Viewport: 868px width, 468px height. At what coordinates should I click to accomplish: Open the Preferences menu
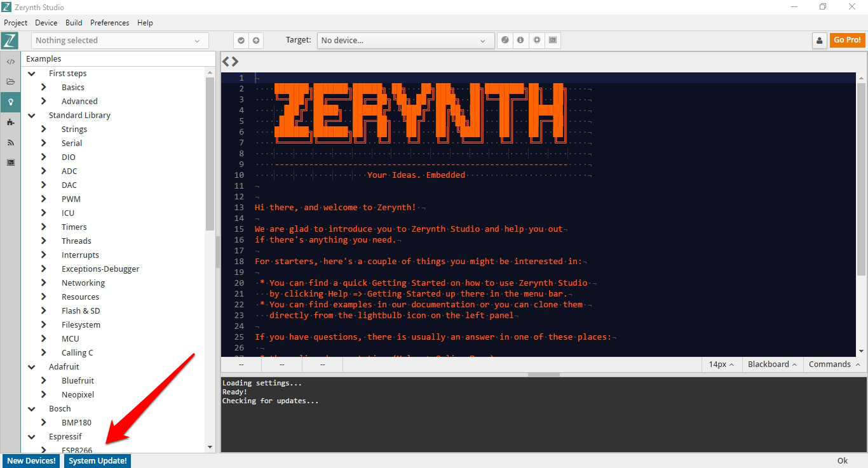point(109,23)
